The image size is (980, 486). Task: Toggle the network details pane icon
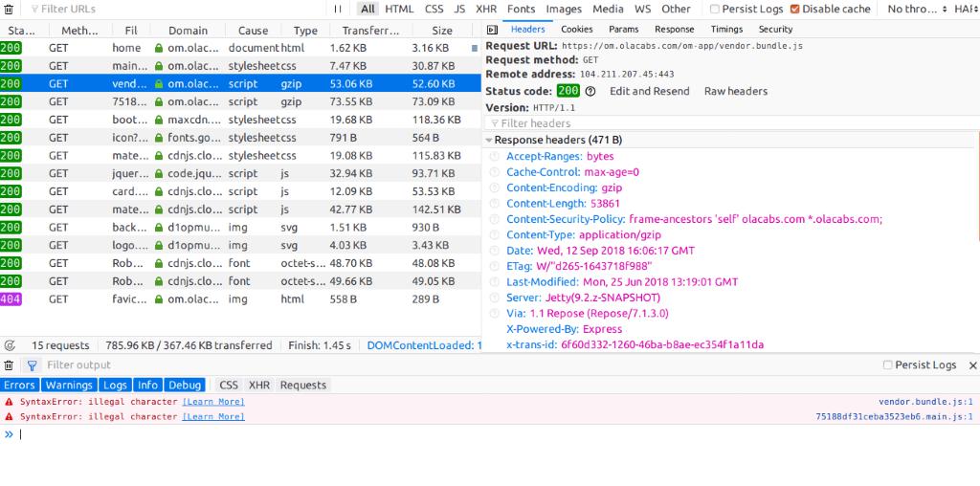pos(492,30)
